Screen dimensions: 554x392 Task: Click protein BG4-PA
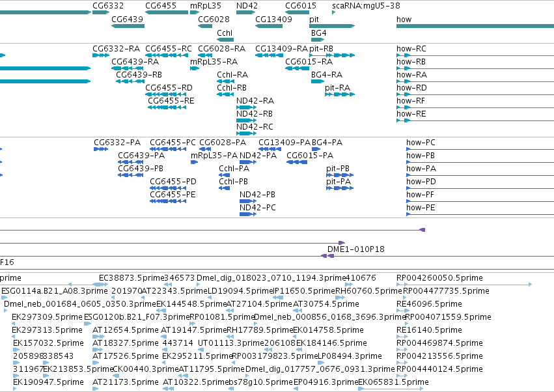pos(327,143)
